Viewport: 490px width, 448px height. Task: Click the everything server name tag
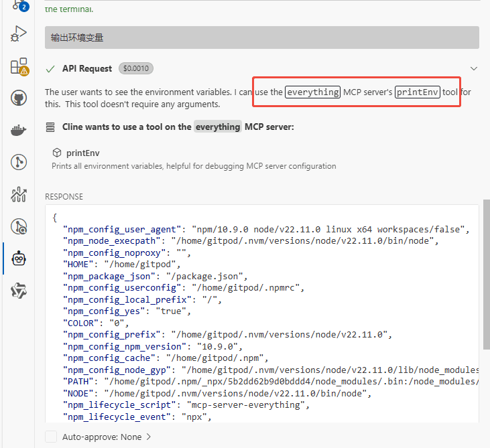217,127
